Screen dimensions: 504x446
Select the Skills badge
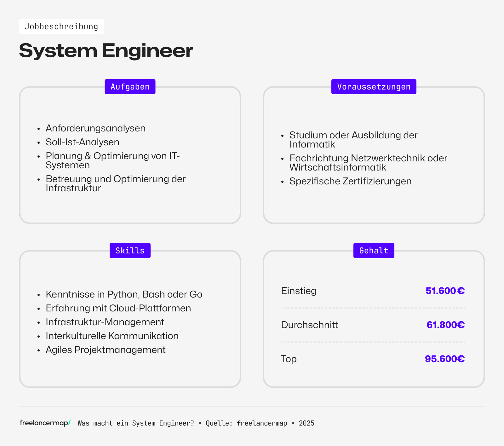coord(130,250)
